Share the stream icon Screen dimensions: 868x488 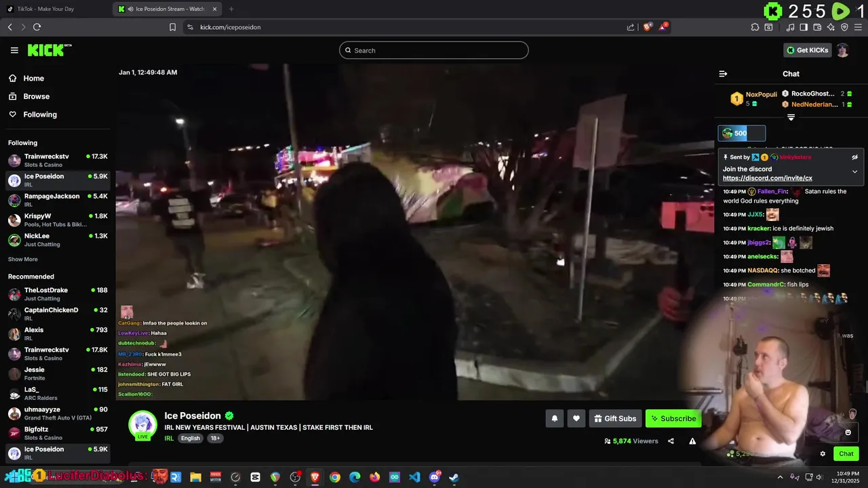point(671,441)
